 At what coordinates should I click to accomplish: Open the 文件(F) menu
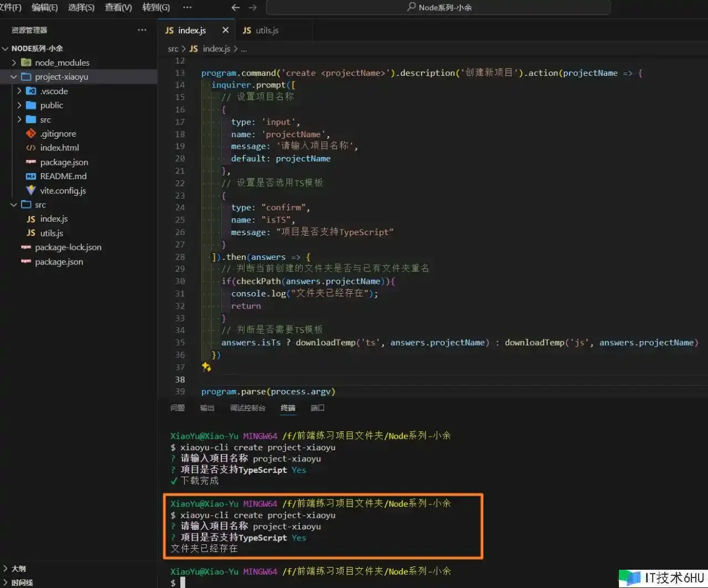pos(10,8)
